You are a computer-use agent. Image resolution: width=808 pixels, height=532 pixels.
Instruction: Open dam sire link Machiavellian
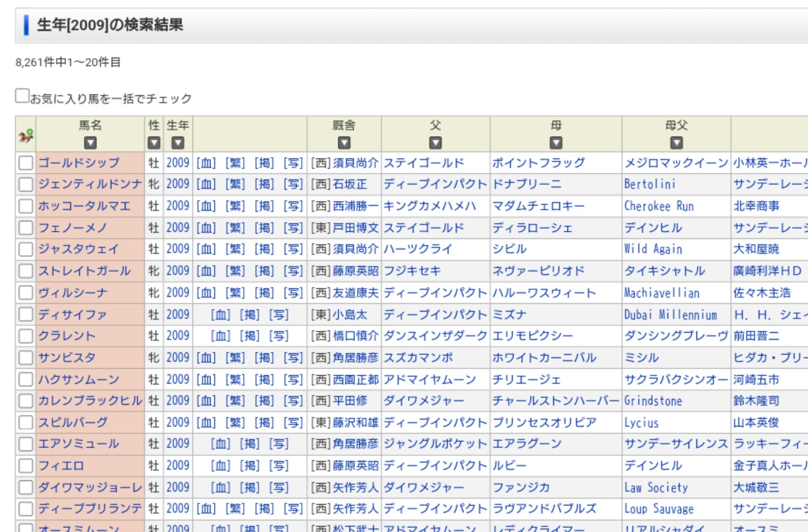[x=661, y=293]
